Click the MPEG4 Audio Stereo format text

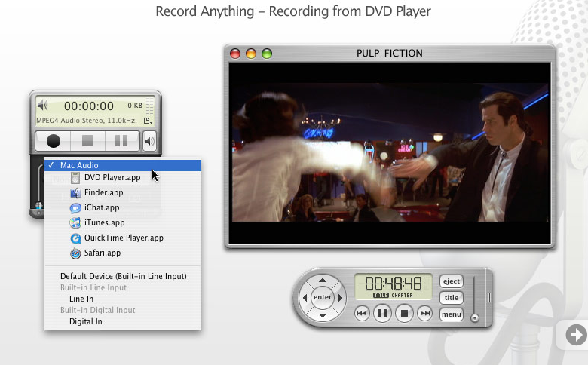pos(87,121)
